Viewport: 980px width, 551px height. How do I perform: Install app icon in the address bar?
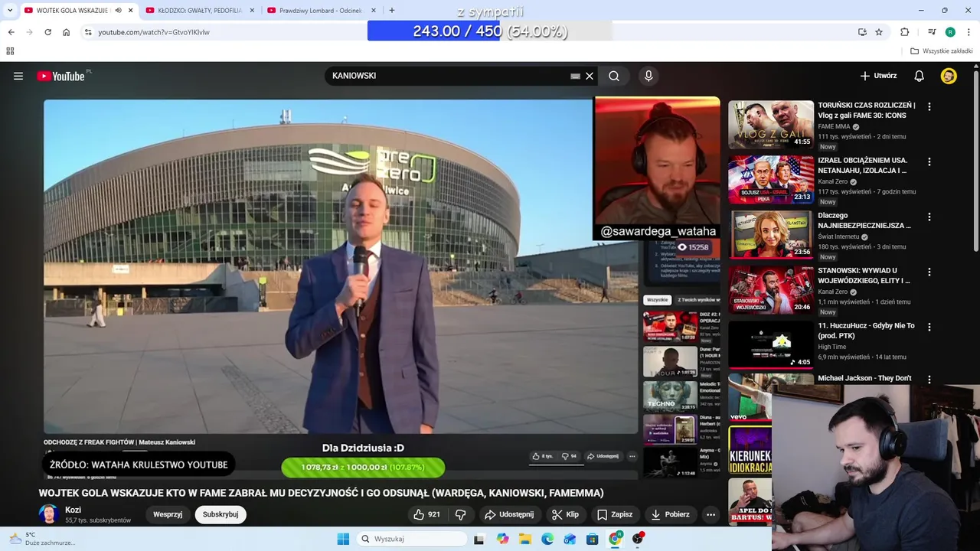coord(862,32)
